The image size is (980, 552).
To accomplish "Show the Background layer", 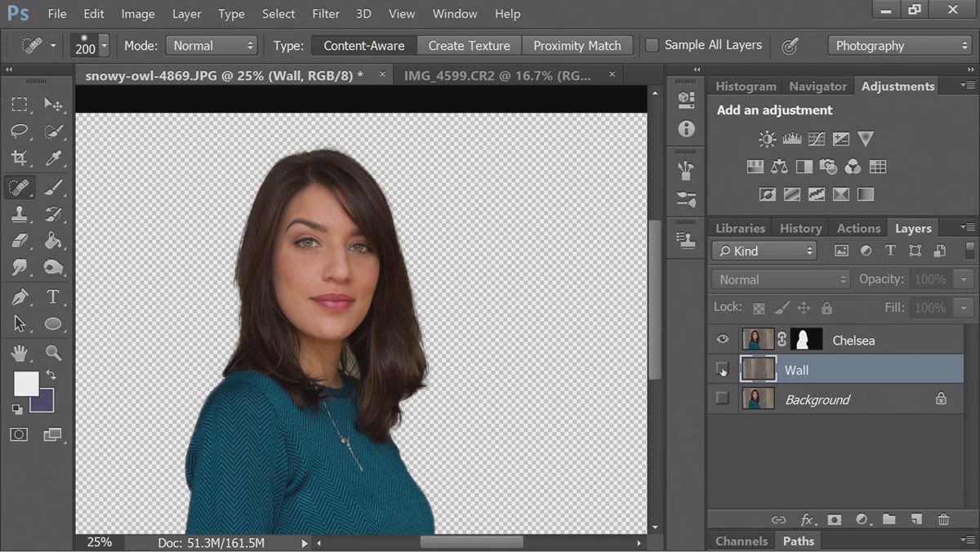I will [722, 398].
